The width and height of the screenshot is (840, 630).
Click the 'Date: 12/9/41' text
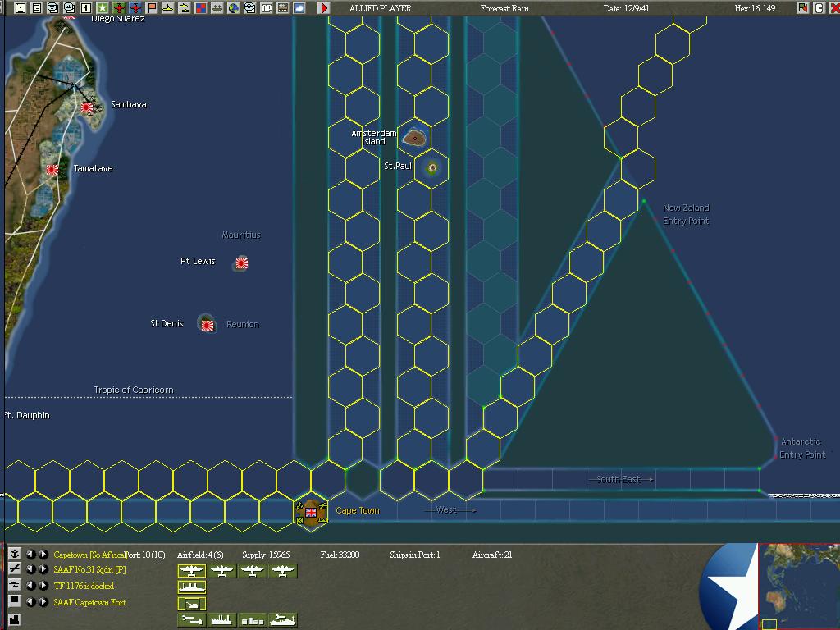pyautogui.click(x=626, y=8)
